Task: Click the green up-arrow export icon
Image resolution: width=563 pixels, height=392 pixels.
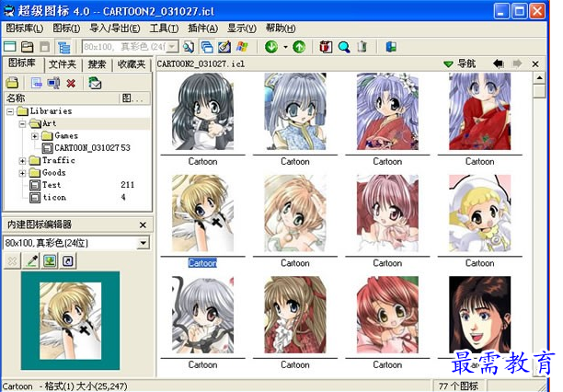Action: 299,47
